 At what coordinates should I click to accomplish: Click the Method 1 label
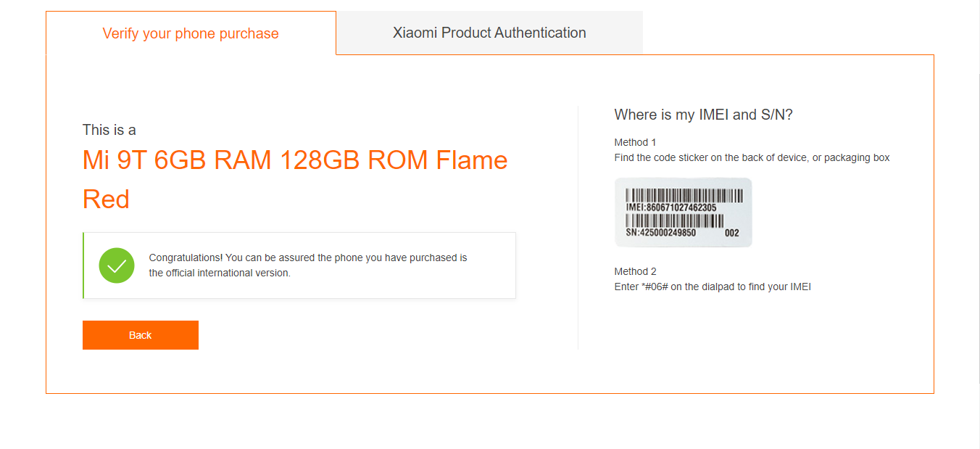635,142
